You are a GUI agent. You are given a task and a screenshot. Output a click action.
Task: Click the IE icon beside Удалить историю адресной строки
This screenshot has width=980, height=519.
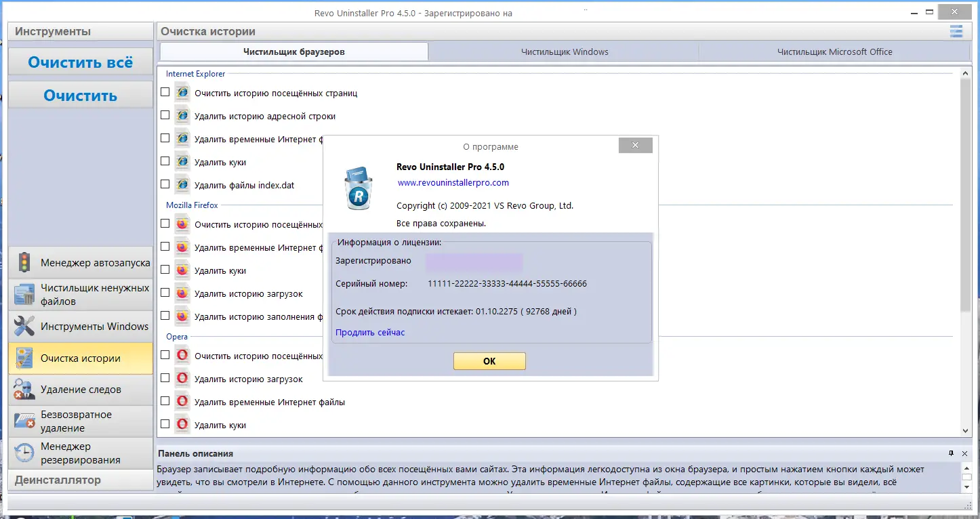point(182,116)
